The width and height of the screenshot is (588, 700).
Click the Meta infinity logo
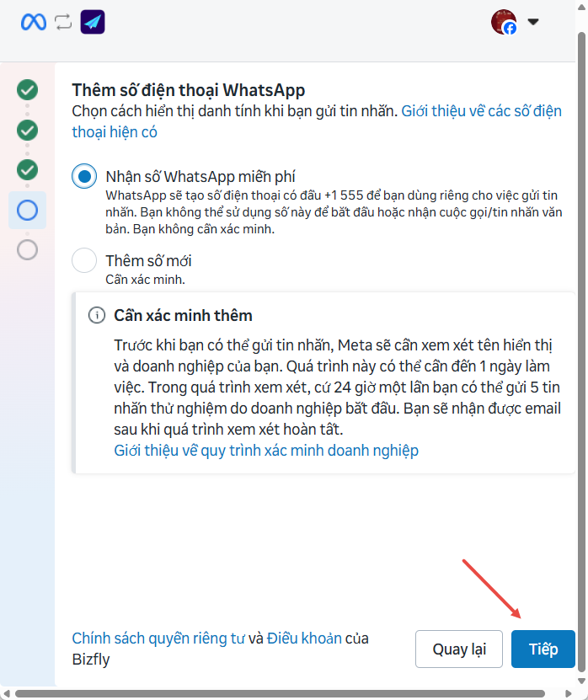(x=34, y=22)
